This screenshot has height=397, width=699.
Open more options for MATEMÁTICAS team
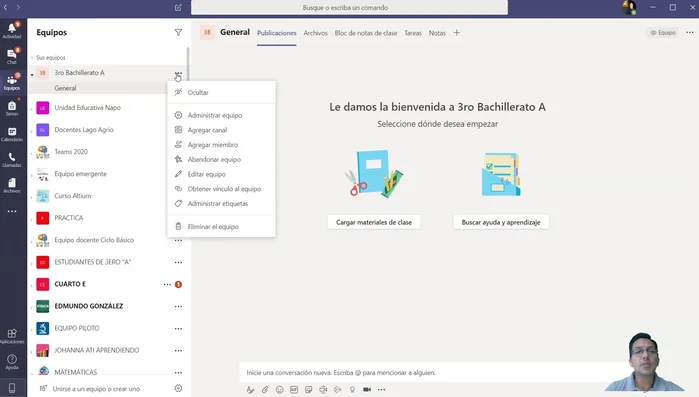pyautogui.click(x=178, y=372)
